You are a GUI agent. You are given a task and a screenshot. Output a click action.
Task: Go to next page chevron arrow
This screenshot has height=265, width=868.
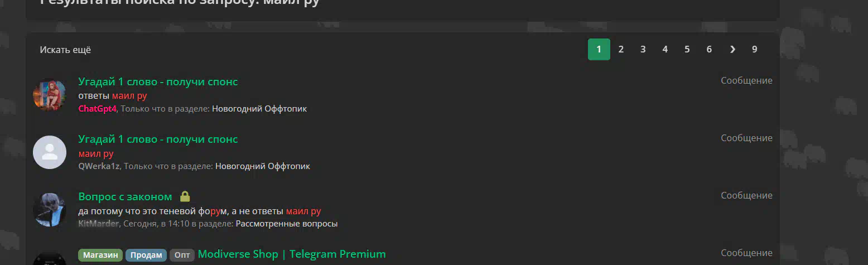coord(732,49)
